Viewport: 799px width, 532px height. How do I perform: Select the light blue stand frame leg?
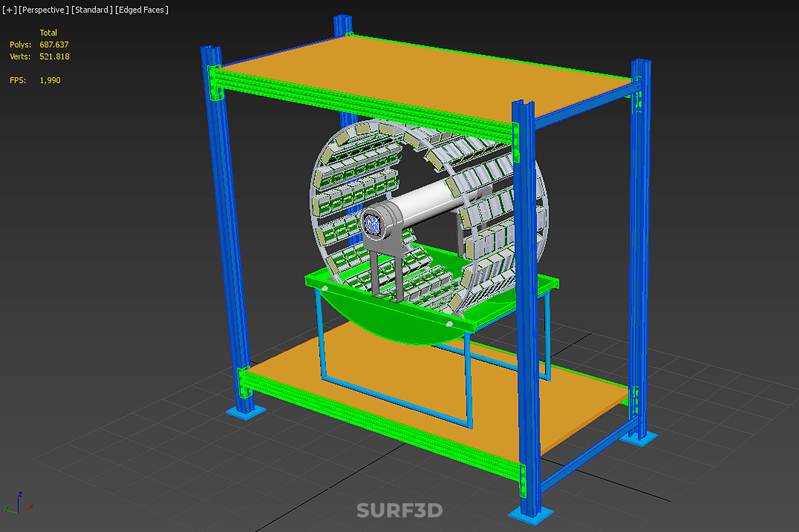321,332
